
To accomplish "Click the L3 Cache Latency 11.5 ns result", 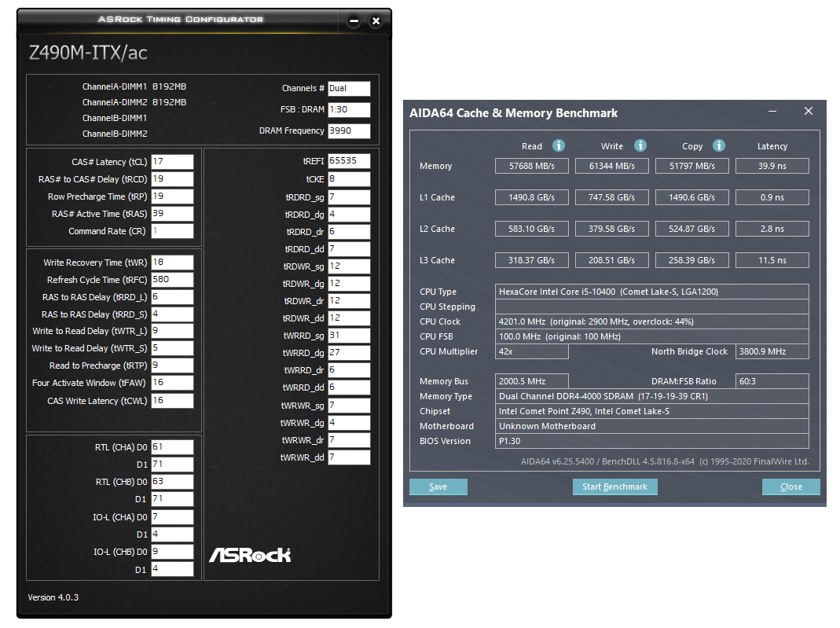I will 772,260.
